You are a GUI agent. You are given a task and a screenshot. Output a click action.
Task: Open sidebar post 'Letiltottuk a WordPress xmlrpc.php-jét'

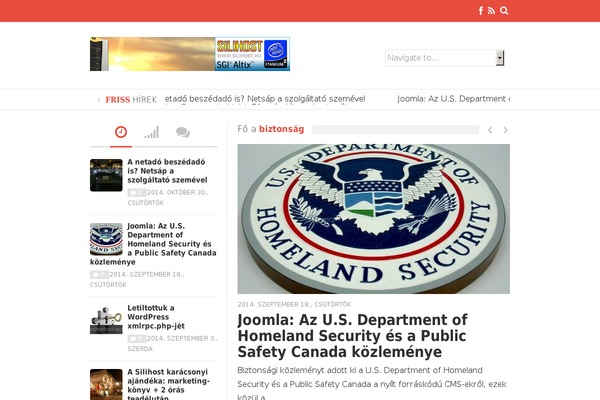pos(156,317)
